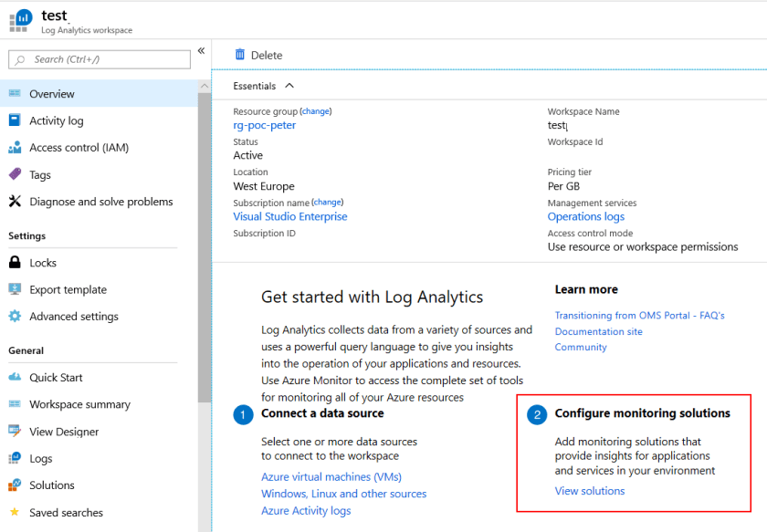This screenshot has height=532, width=767.
Task: Open Diagnose and solve problems
Action: point(100,202)
